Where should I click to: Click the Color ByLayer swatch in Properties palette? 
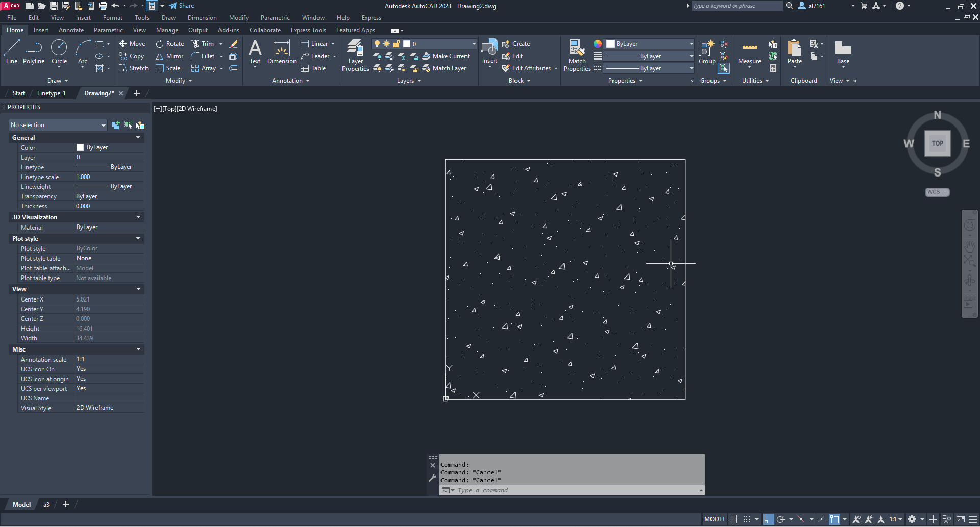coord(80,147)
